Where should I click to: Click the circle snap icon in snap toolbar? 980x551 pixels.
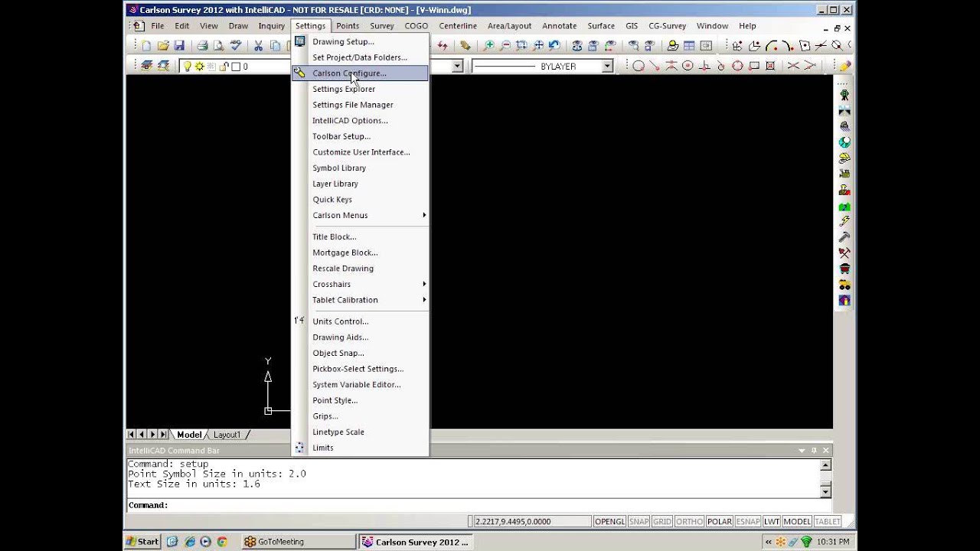pyautogui.click(x=638, y=66)
